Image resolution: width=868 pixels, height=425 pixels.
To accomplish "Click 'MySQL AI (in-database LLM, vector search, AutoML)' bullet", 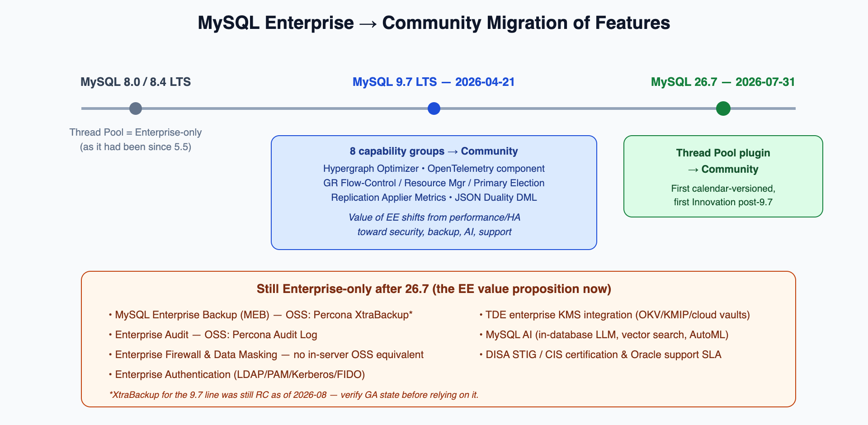I will (604, 335).
